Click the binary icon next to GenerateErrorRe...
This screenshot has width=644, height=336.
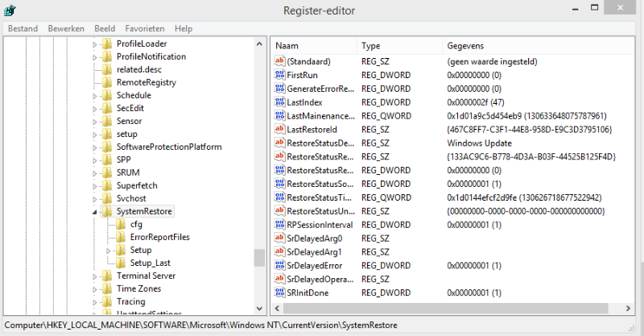279,89
